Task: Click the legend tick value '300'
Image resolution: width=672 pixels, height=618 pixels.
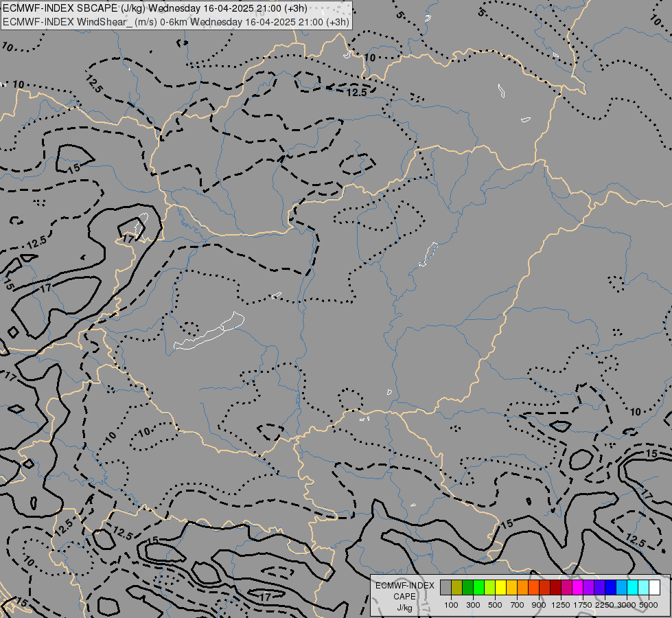Action: point(473,605)
